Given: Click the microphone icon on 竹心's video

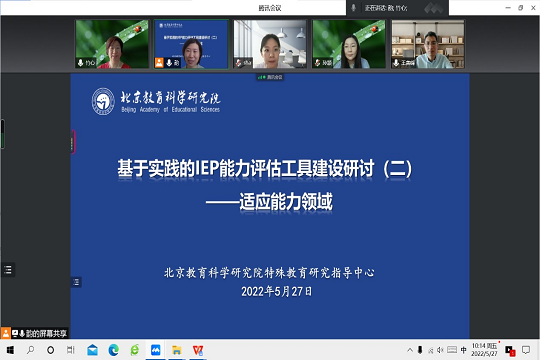Looking at the screenshot, I should (81, 63).
